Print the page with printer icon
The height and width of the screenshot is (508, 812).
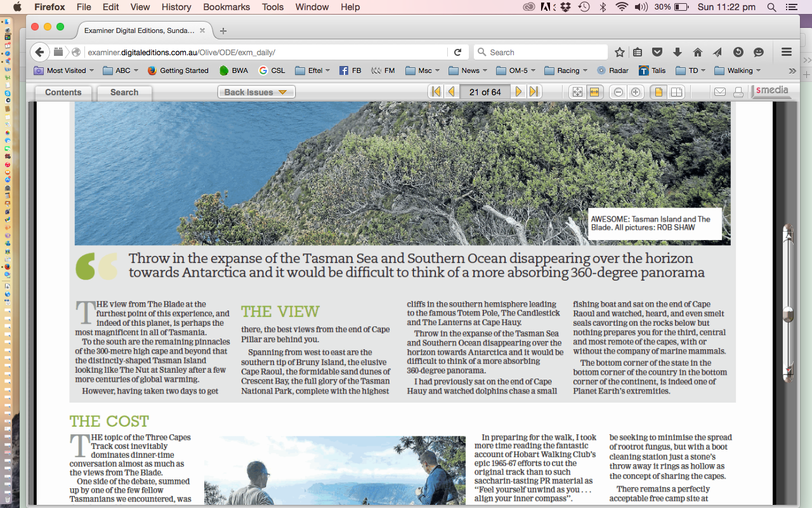click(x=738, y=92)
